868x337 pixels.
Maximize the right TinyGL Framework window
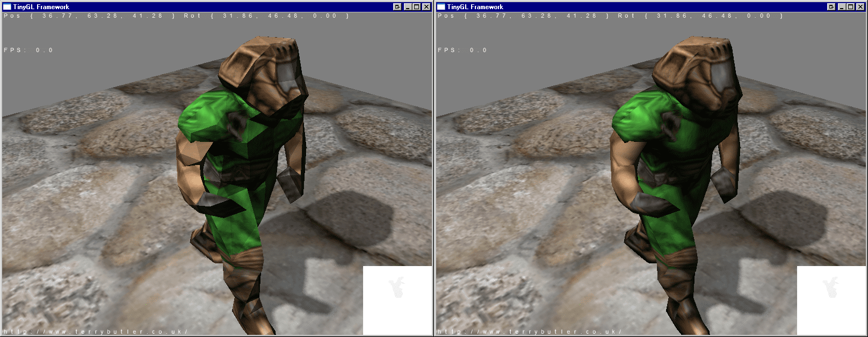point(850,7)
